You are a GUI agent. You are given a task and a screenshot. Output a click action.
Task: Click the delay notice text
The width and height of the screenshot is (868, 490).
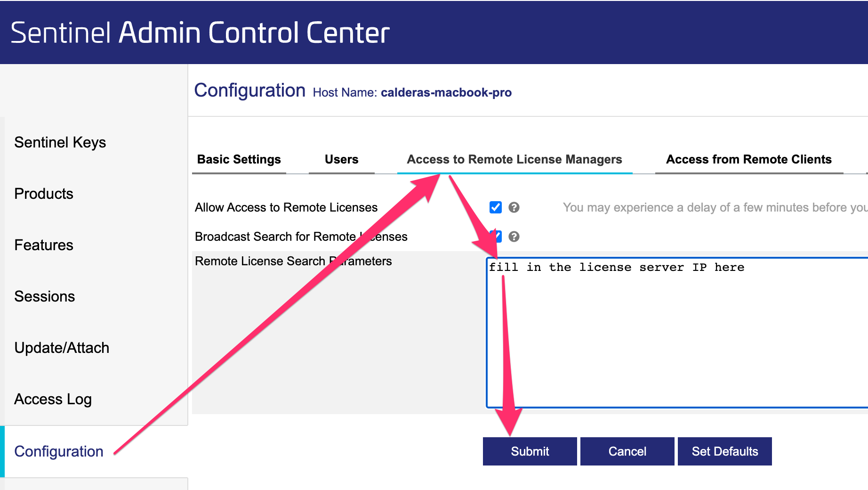point(715,207)
